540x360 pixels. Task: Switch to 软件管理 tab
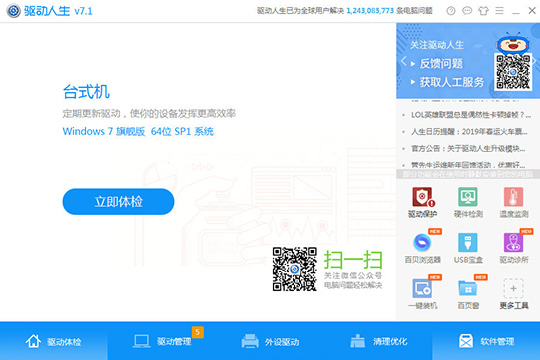(x=486, y=341)
